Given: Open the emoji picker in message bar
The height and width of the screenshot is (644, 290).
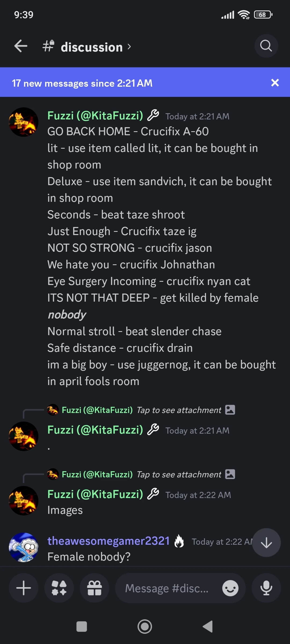Looking at the screenshot, I should pyautogui.click(x=230, y=588).
